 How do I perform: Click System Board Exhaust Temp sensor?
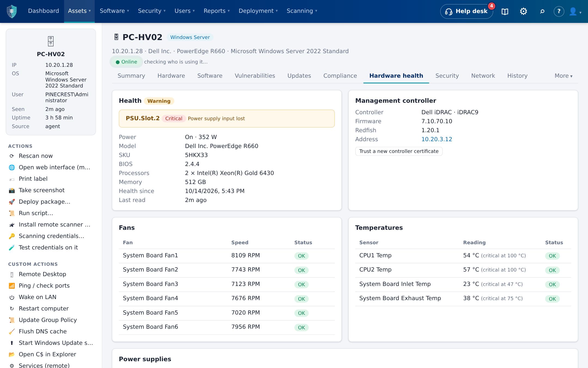[400, 298]
